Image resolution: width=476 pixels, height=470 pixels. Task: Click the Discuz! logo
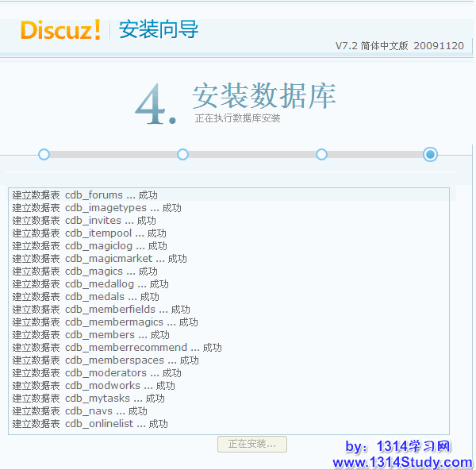coord(60,30)
